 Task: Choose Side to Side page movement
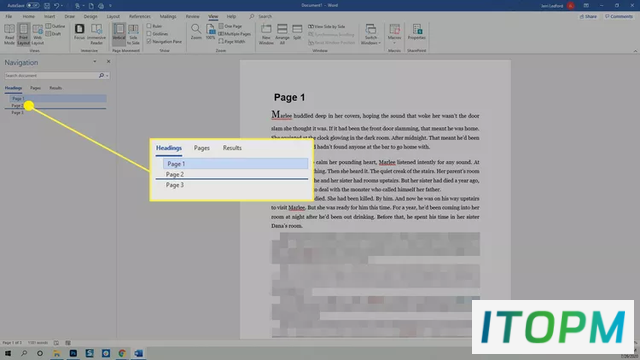click(x=133, y=34)
